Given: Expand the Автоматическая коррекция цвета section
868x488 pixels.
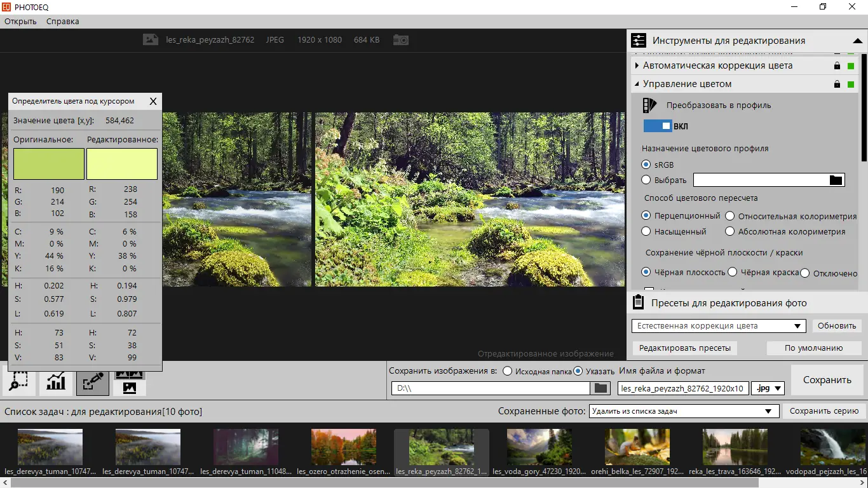Looking at the screenshot, I should click(637, 65).
